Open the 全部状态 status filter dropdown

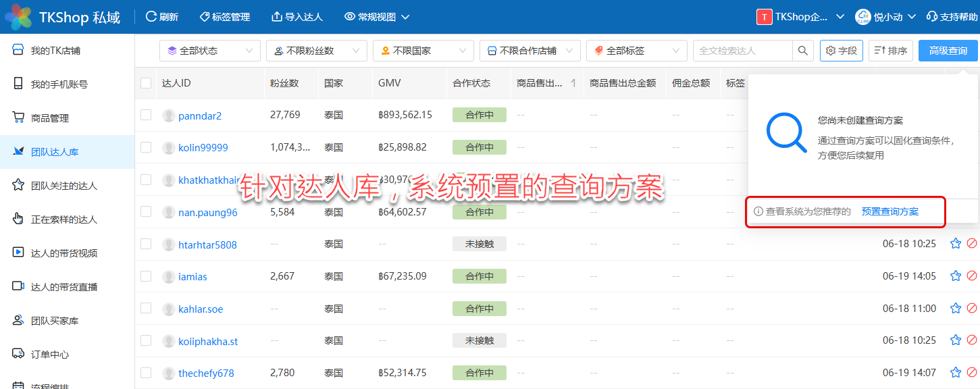pyautogui.click(x=210, y=51)
